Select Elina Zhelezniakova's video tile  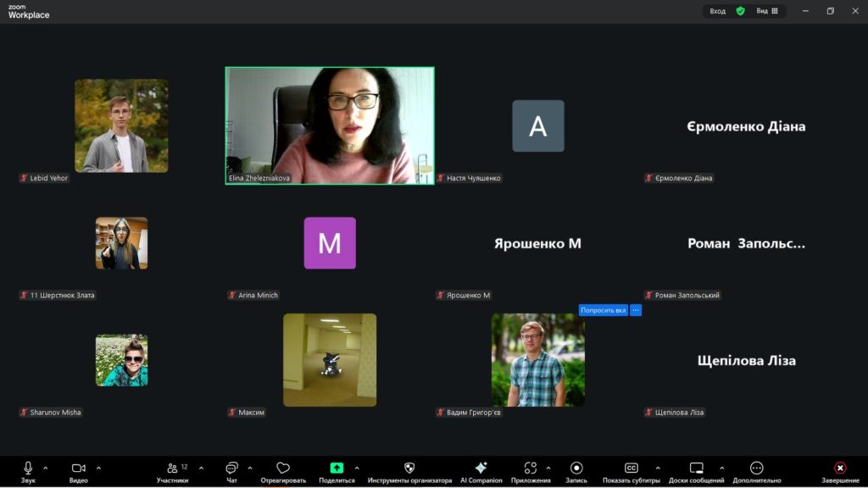(330, 125)
